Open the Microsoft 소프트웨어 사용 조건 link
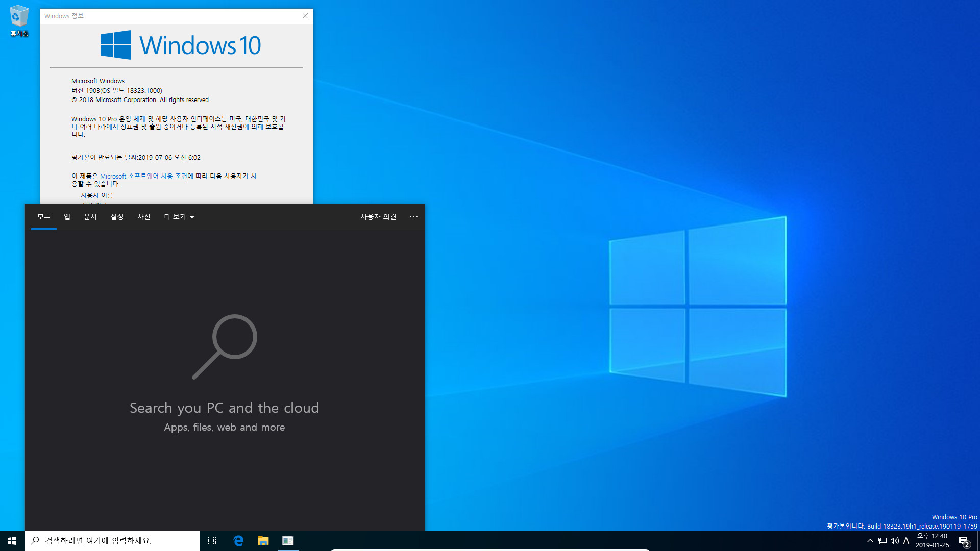Image resolution: width=980 pixels, height=551 pixels. point(143,176)
